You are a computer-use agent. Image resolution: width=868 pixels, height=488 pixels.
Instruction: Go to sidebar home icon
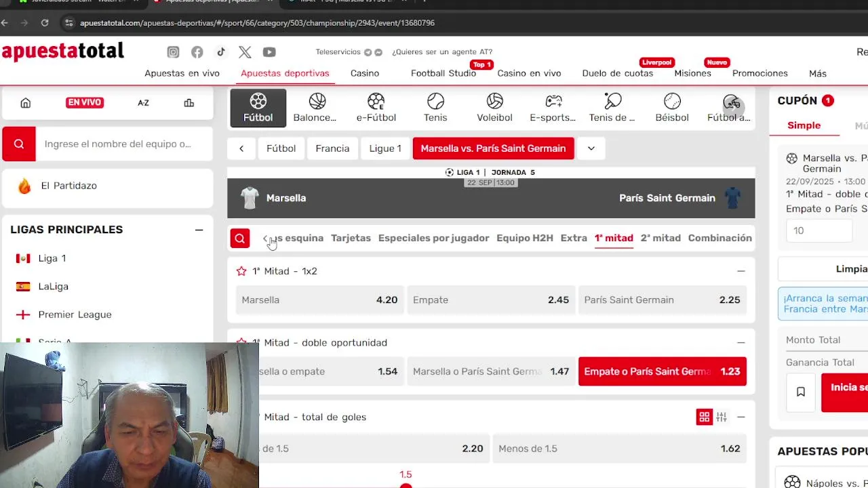25,103
